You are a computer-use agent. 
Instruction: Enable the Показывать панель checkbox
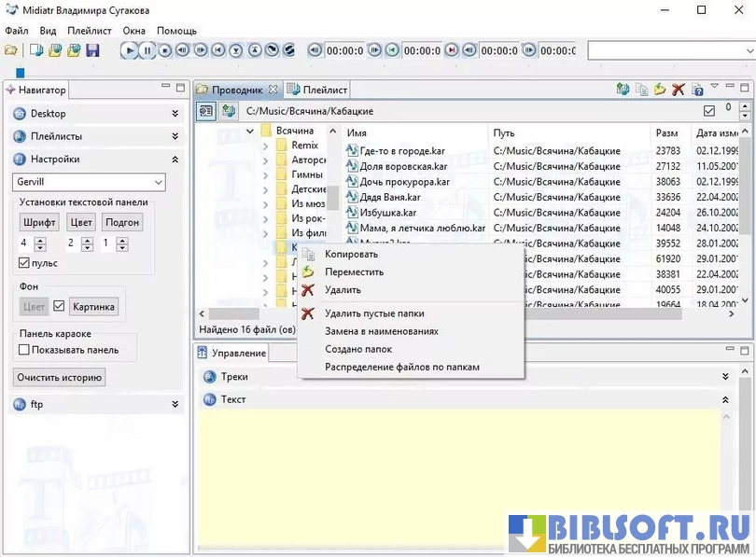[25, 350]
